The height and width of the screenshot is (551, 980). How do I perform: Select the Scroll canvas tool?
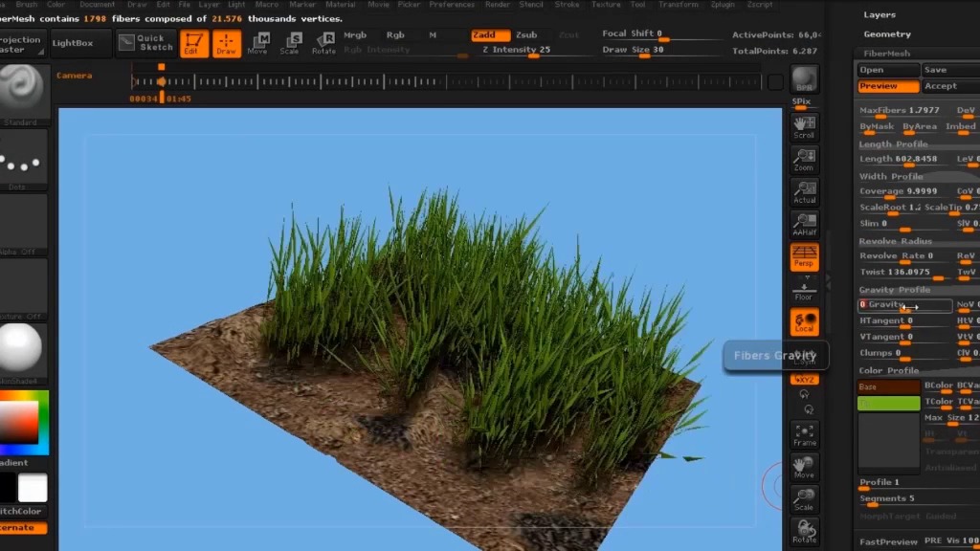[x=804, y=125]
